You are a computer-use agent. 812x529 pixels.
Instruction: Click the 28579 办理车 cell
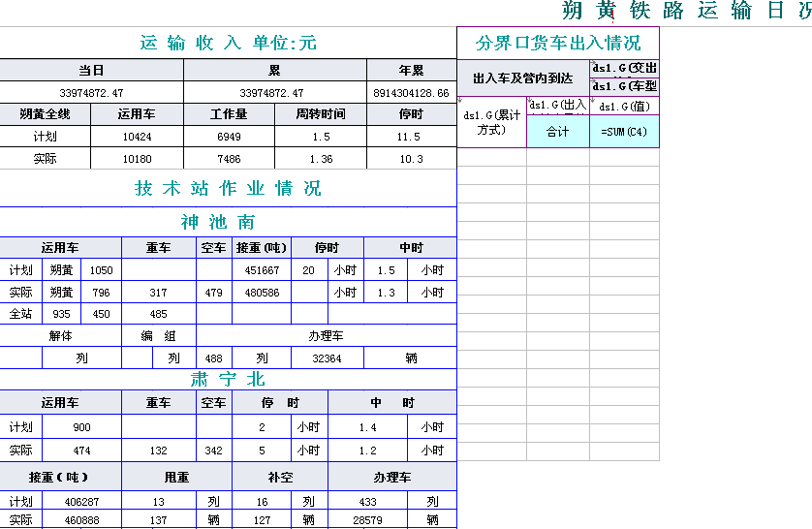point(367,519)
